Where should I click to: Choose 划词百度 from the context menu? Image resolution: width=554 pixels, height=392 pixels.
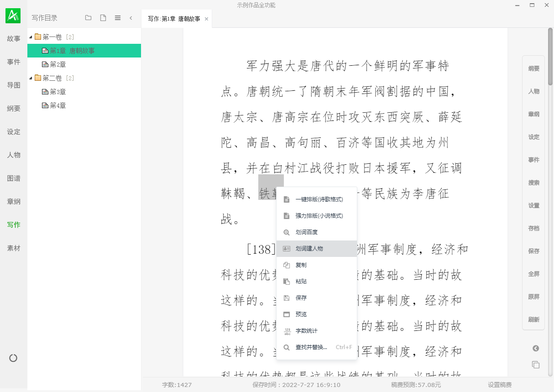pos(317,232)
